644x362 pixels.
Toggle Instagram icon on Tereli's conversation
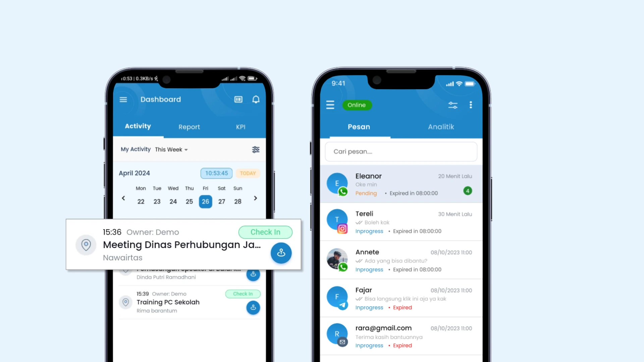(343, 229)
